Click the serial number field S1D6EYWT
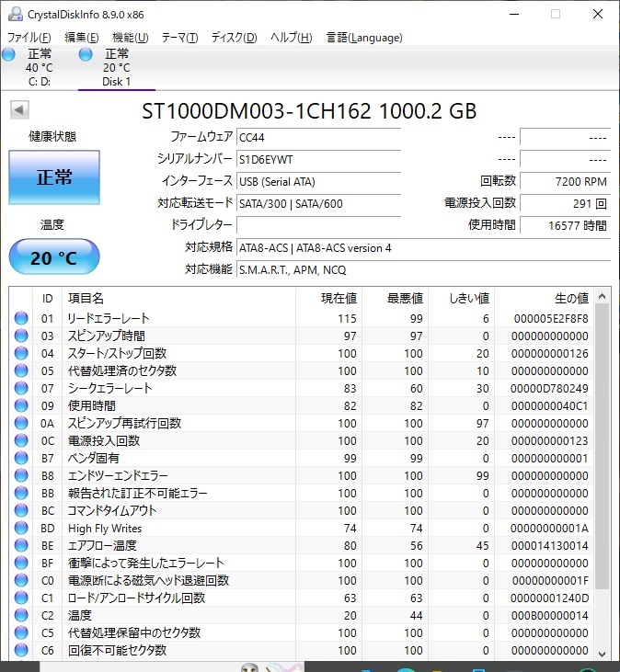 [x=318, y=159]
